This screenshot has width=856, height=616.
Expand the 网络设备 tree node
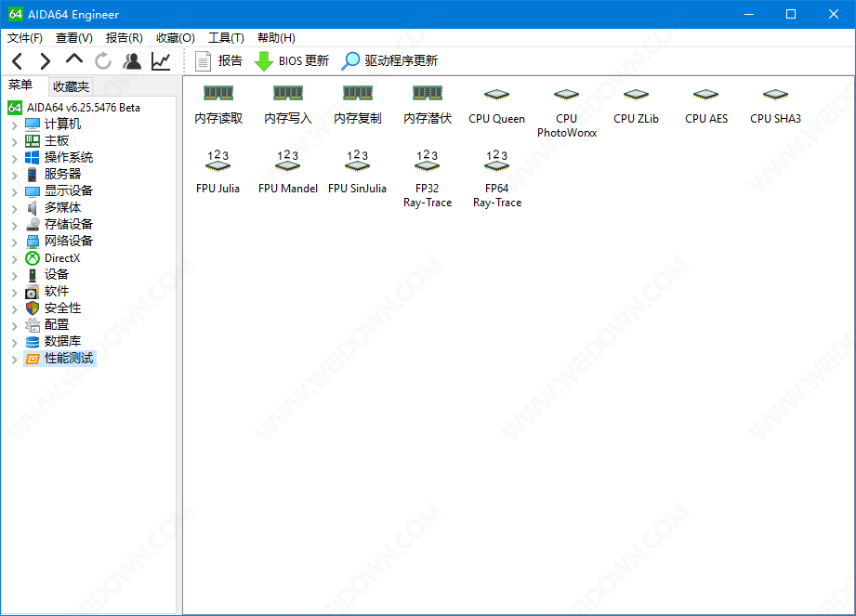14,242
